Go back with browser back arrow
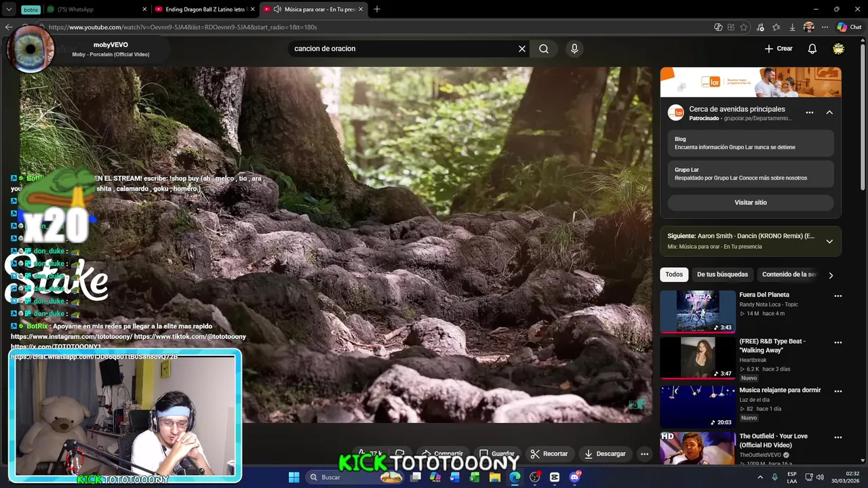Viewport: 868px width, 488px height. click(9, 27)
